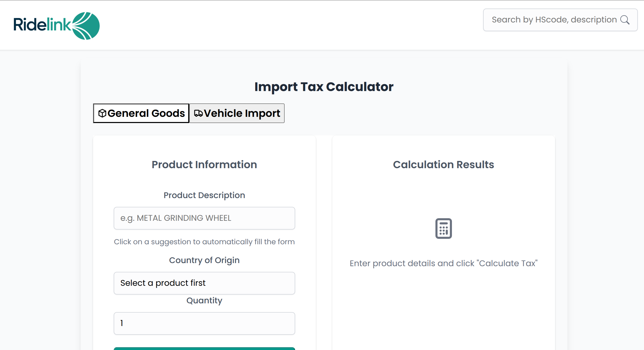Click the 'Calculation Results' panel heading

click(x=443, y=164)
